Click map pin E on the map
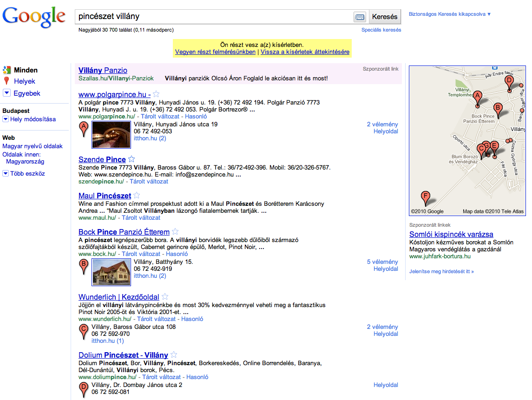 [x=495, y=149]
